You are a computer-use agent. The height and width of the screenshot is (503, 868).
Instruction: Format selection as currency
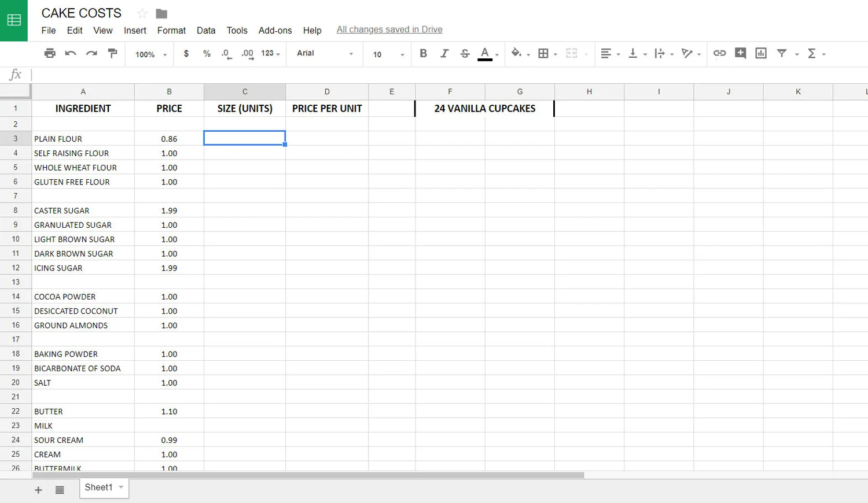[186, 53]
